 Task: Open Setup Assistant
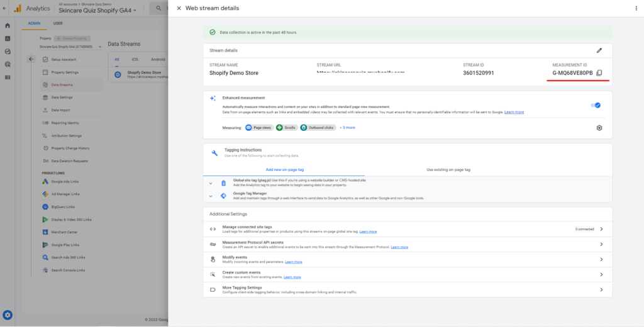72,60
